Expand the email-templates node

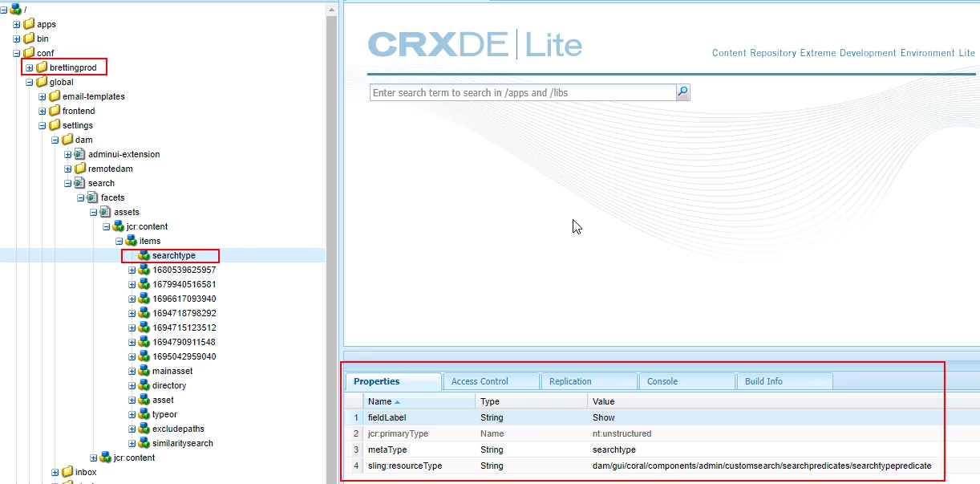43,96
